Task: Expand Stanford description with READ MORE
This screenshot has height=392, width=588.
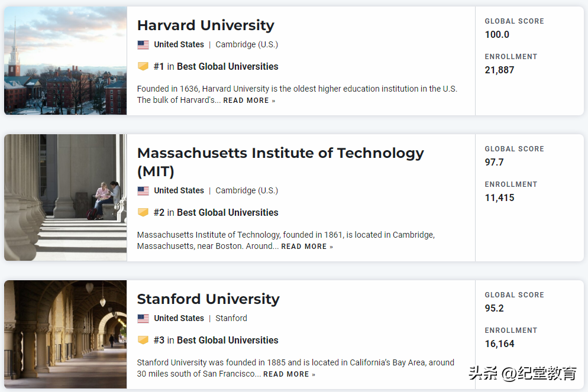Action: 289,374
